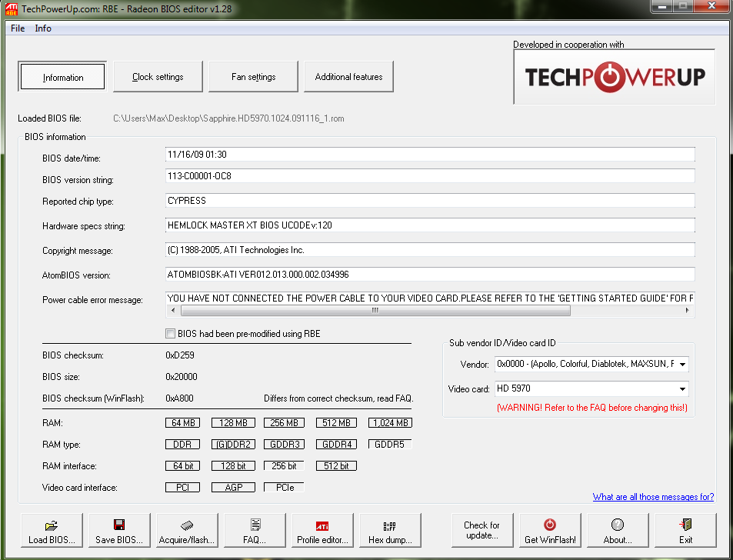Click the Hex dump icon
Viewport: 733px width, 560px height.
point(389,526)
